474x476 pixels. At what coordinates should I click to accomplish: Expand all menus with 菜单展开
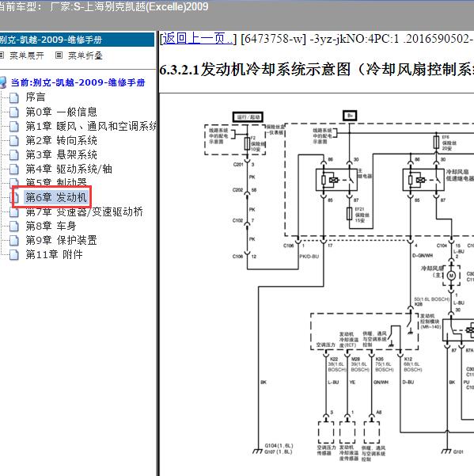(26, 55)
